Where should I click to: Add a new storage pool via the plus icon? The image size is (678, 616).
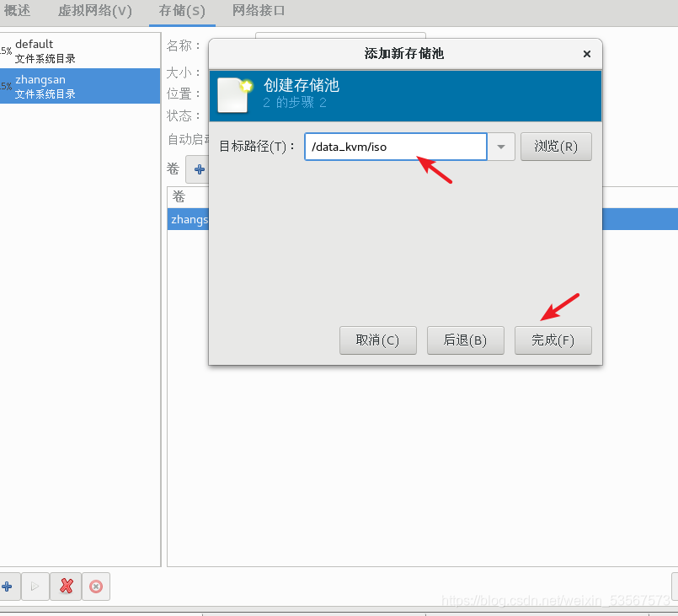8,587
